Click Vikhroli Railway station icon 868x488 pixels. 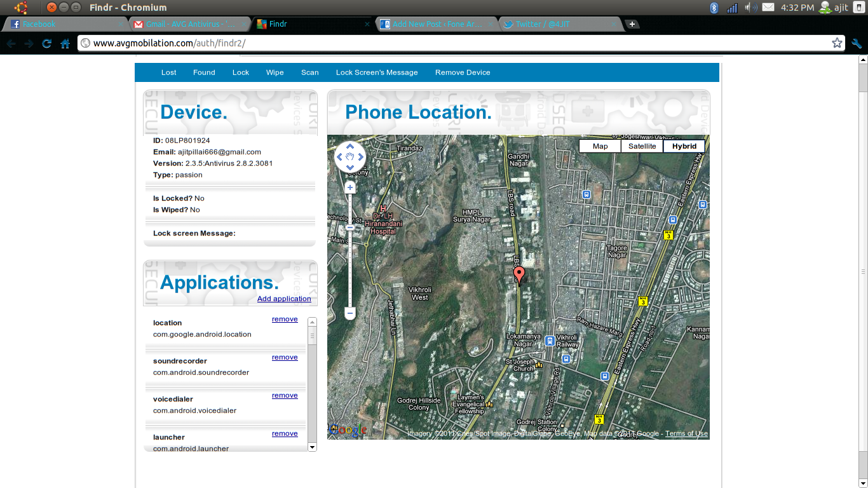click(550, 341)
